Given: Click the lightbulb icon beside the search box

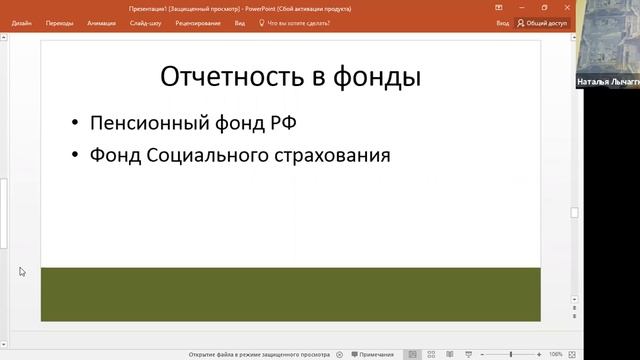Looking at the screenshot, I should click(262, 23).
